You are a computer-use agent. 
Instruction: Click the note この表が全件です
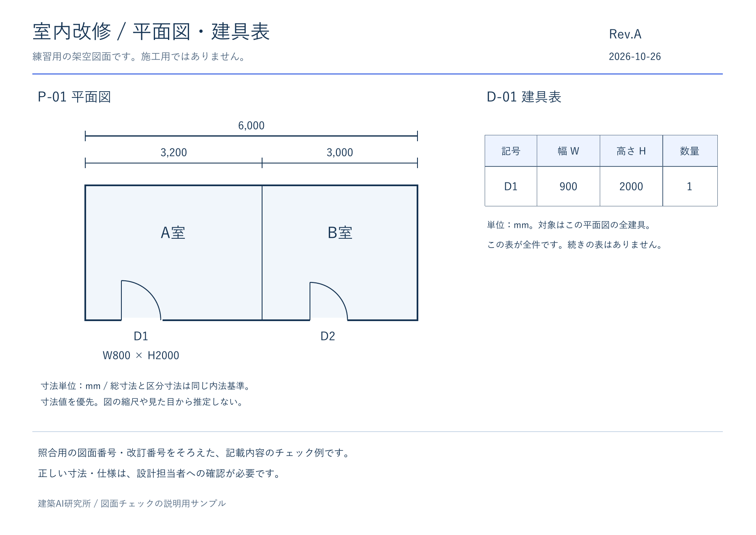click(x=576, y=245)
